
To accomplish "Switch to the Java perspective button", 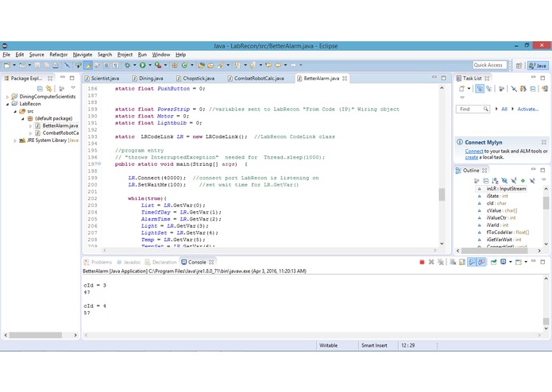I will (x=538, y=65).
